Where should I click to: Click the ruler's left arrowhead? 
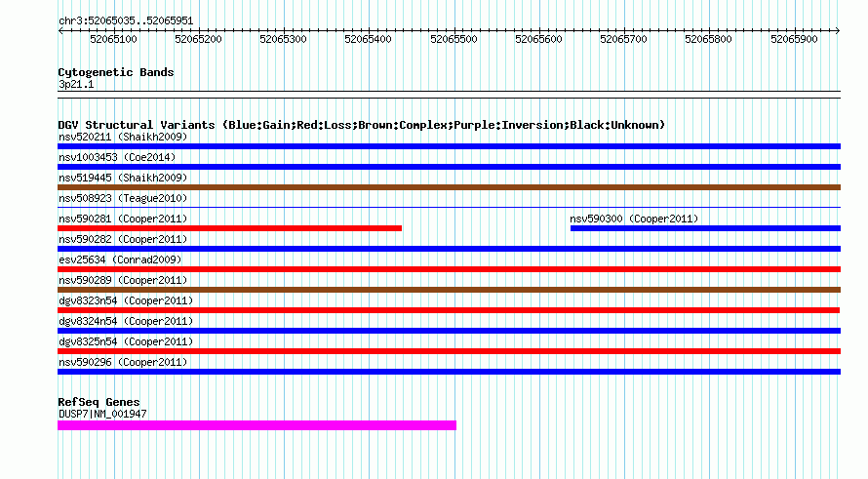[60, 30]
